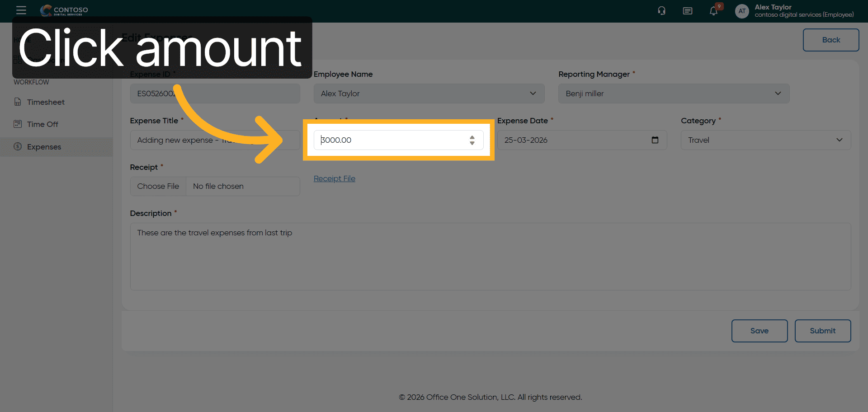Open the messages icon in header
868x412 pixels.
tap(687, 11)
